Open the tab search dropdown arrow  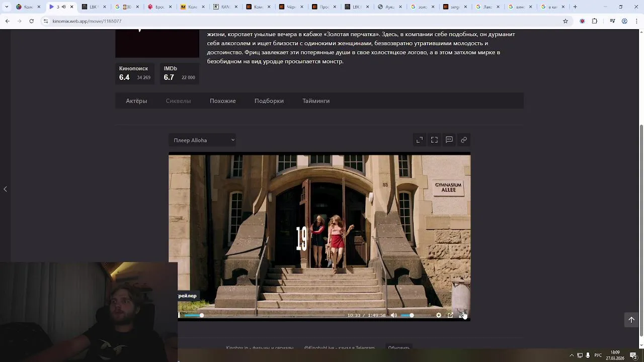pos(7,7)
